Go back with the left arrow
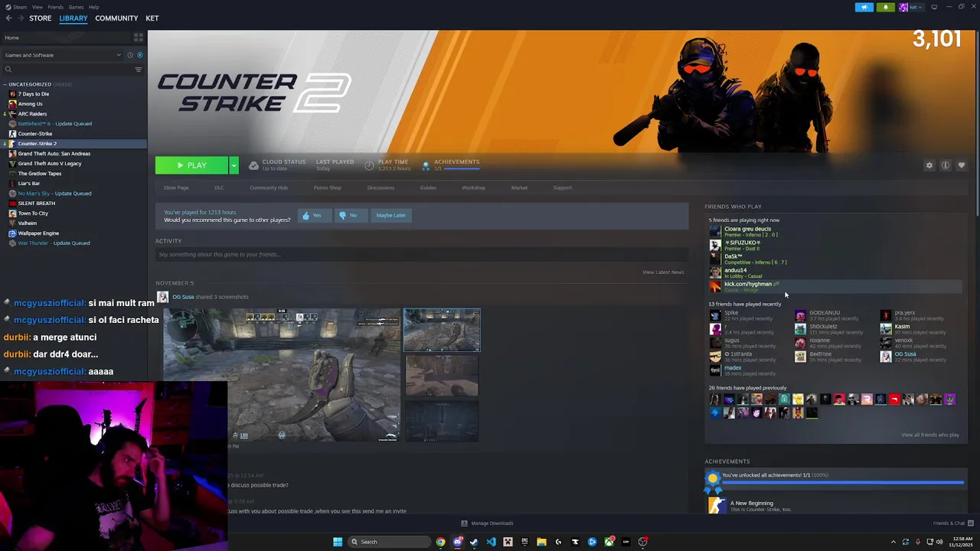 [x=8, y=18]
